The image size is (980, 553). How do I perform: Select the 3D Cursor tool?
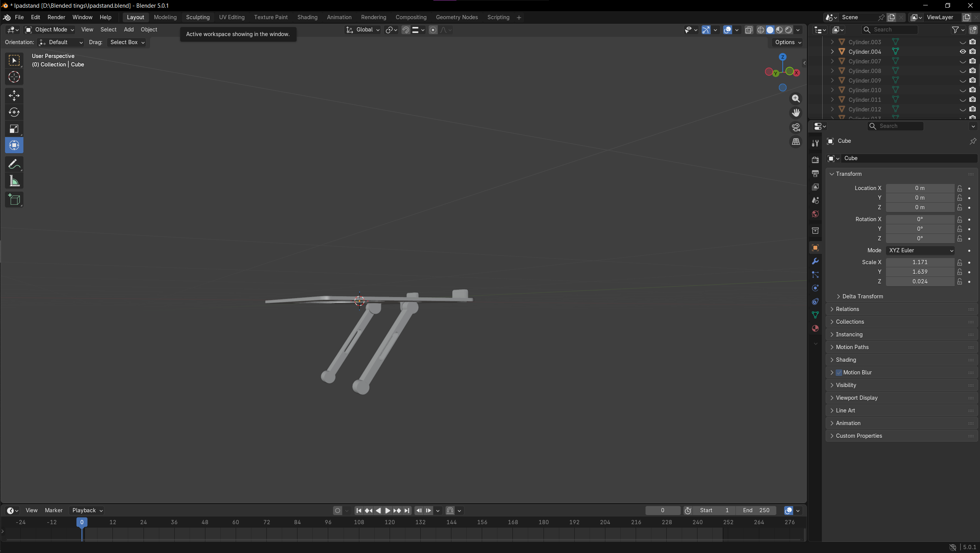click(14, 77)
